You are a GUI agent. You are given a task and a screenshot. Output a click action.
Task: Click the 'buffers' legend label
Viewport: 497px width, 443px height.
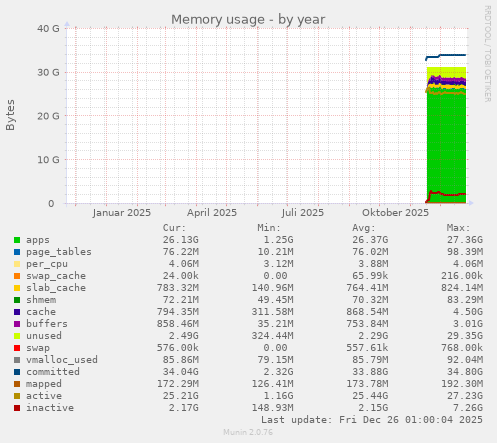(47, 324)
